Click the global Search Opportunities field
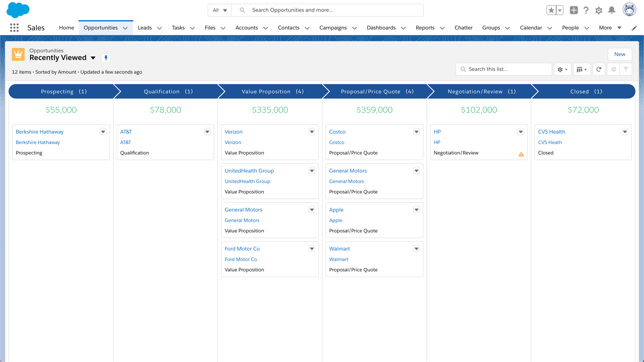644x362 pixels. tap(327, 10)
